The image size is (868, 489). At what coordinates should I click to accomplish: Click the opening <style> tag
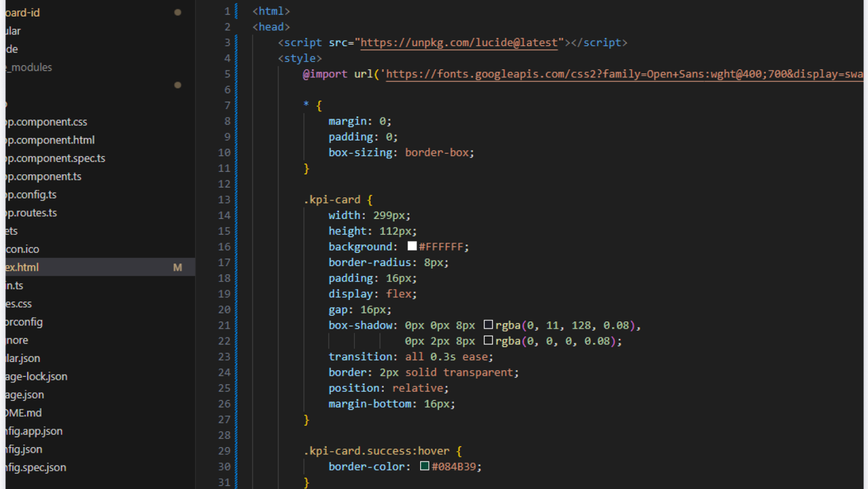click(x=300, y=58)
